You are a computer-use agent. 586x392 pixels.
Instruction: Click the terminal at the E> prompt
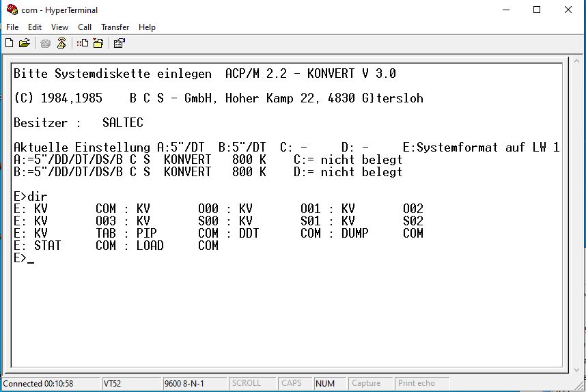[30, 258]
